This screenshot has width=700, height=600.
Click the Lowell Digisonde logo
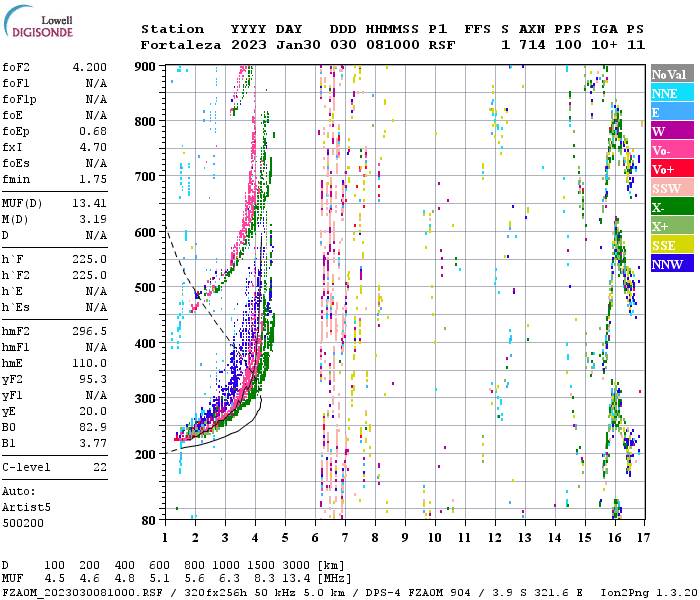point(38,22)
